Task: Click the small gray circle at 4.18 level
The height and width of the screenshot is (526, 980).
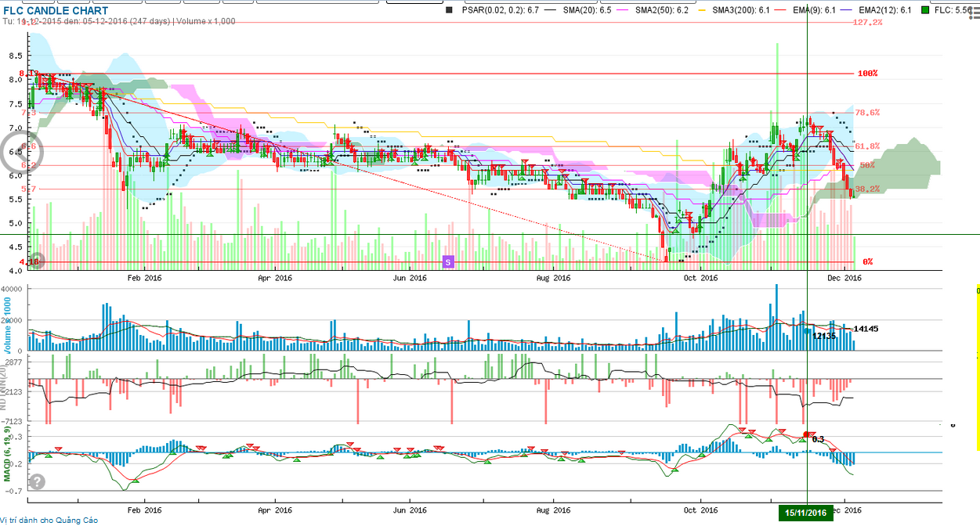Action: (x=37, y=261)
